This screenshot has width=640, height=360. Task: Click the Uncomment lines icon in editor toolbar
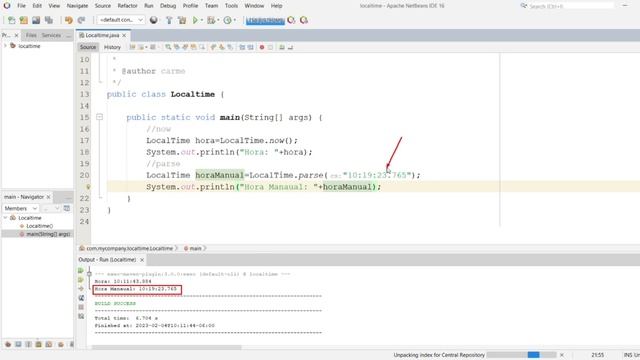point(290,47)
